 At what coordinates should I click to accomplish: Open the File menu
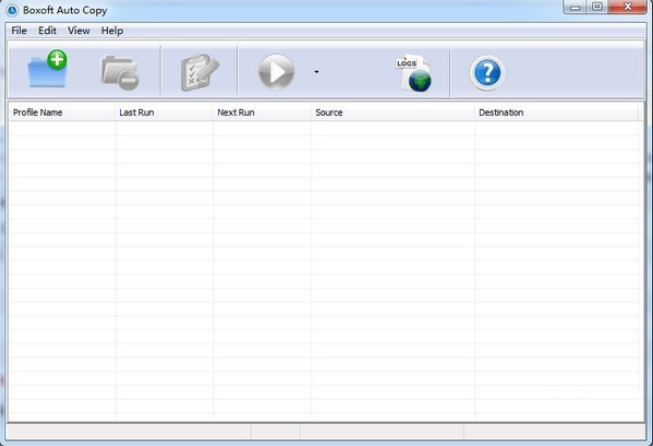click(19, 31)
